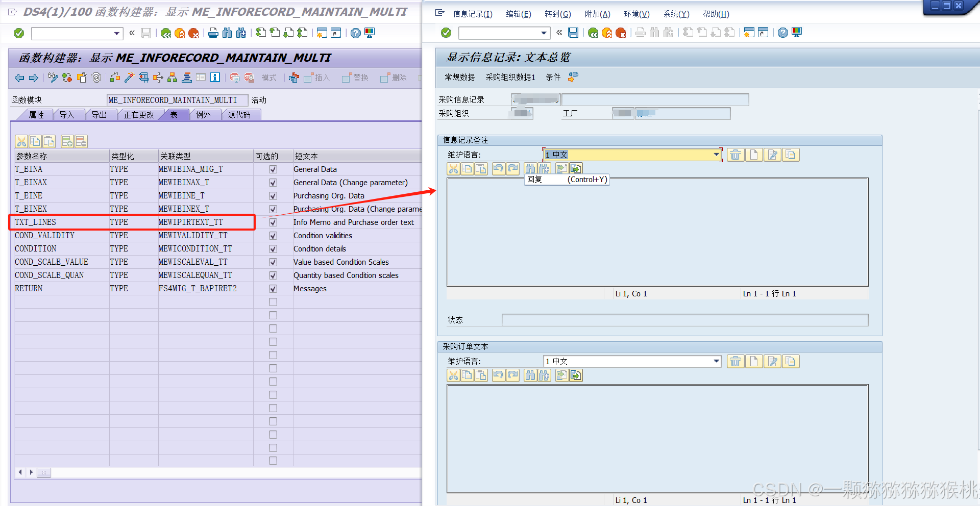Toggle the optional checkbox for RETURN parameter
The height and width of the screenshot is (506, 980).
pos(273,288)
